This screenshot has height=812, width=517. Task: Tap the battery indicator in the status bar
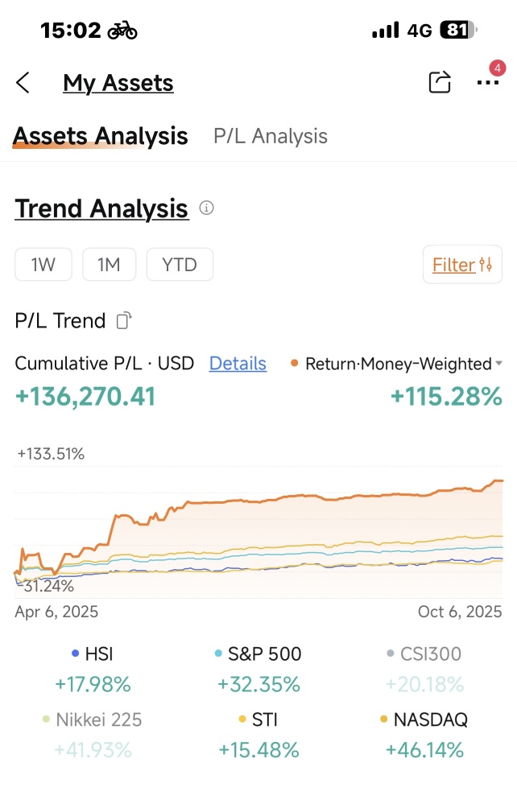pyautogui.click(x=457, y=29)
